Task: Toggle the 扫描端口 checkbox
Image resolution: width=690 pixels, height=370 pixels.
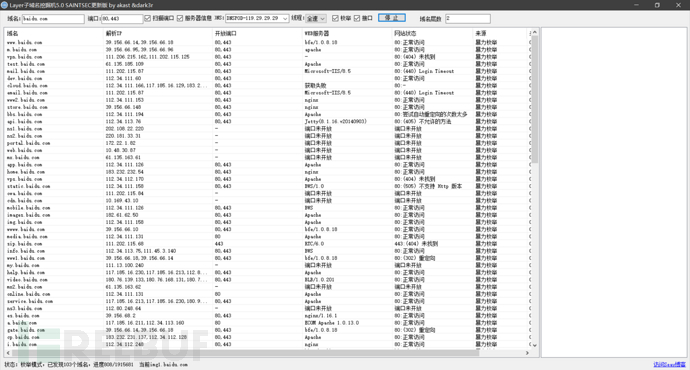Action: click(148, 18)
